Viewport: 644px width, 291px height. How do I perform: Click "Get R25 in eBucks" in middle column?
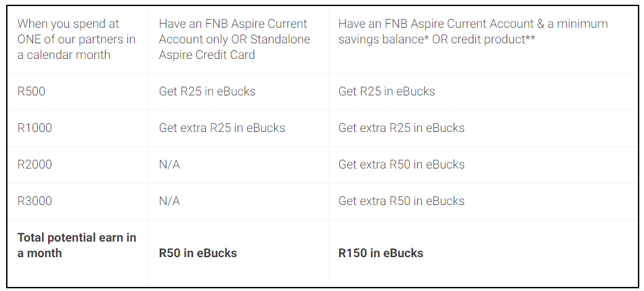[x=207, y=91]
